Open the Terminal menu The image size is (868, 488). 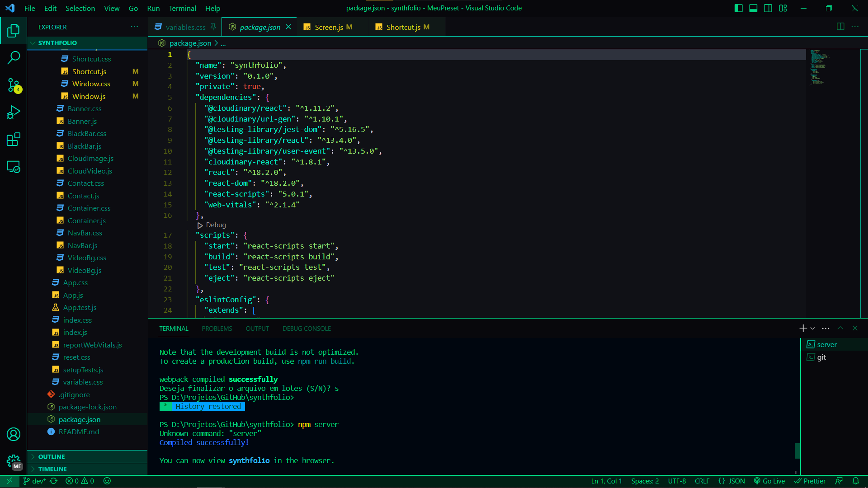[182, 8]
